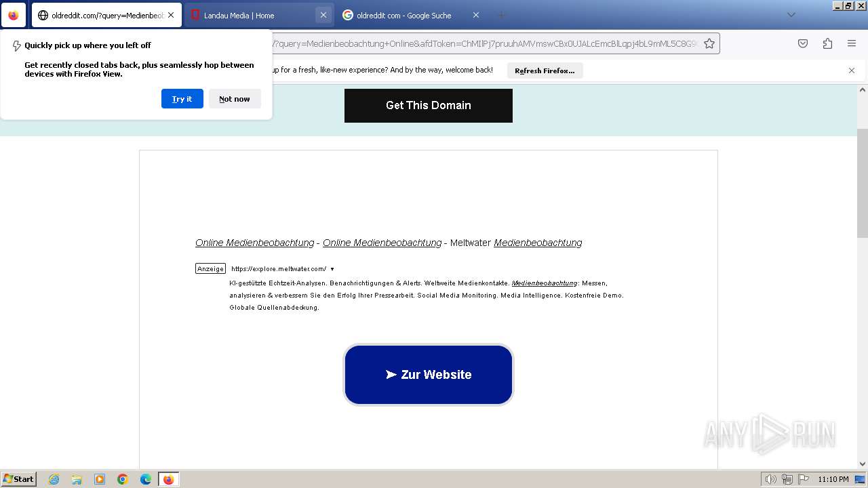Open a new tab with plus button
868x488 pixels.
coord(501,15)
